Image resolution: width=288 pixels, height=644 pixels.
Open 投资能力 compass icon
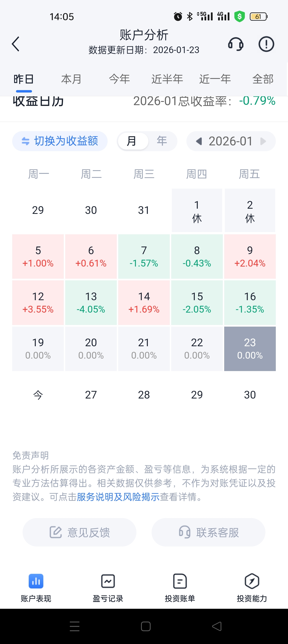pos(252,581)
